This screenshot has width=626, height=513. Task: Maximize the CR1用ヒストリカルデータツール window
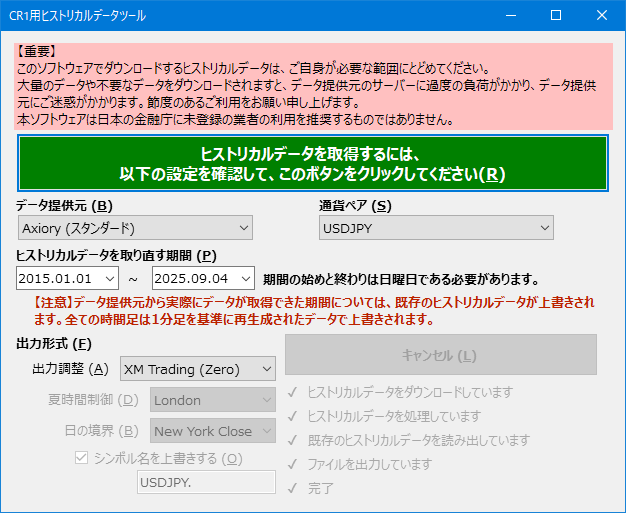[x=556, y=15]
